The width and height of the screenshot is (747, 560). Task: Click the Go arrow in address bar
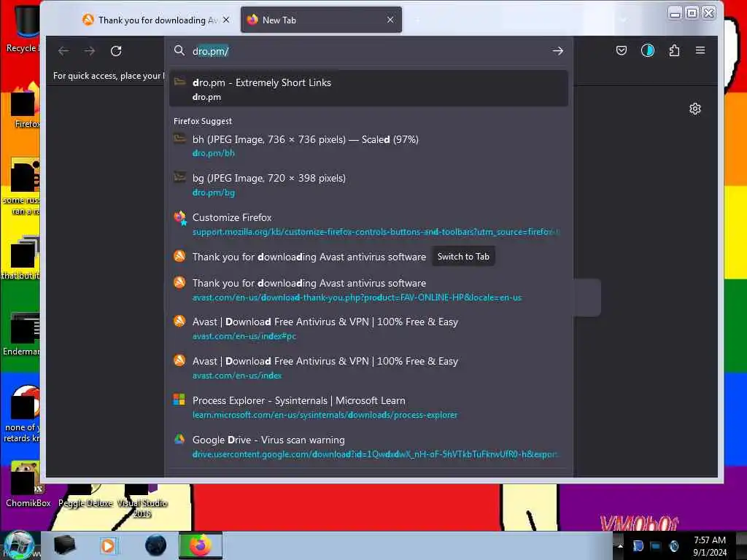click(558, 51)
